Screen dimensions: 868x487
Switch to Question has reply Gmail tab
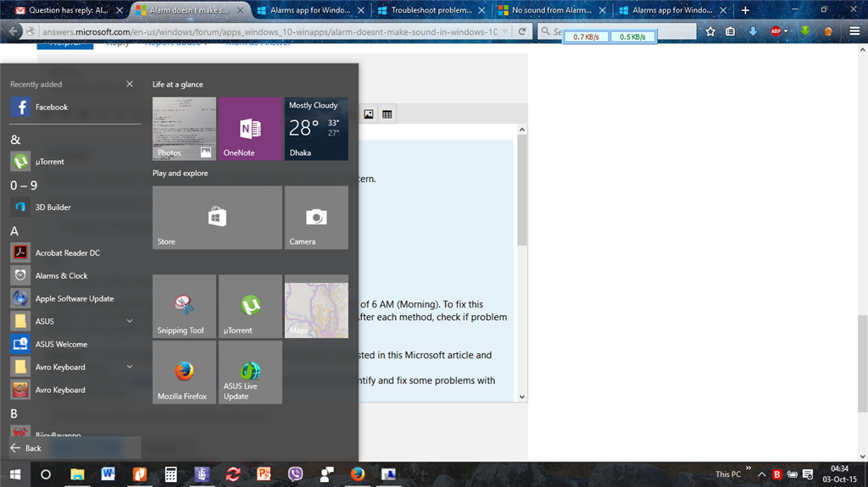(70, 10)
